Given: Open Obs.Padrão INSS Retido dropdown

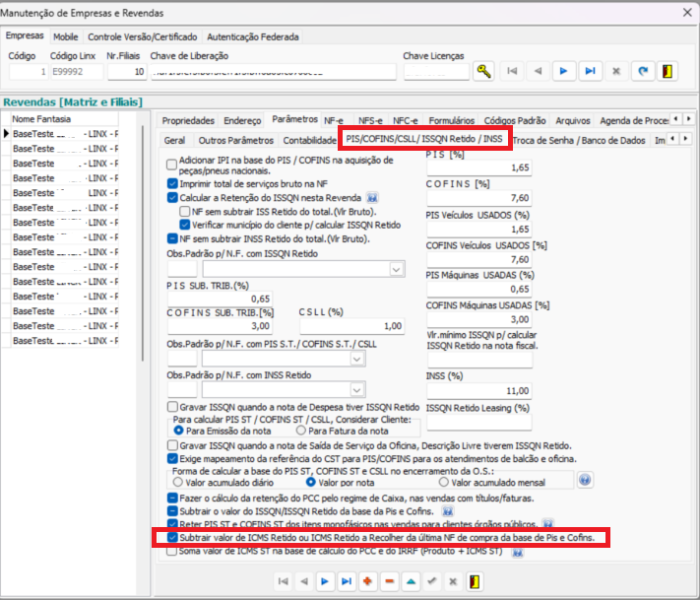Looking at the screenshot, I should tap(356, 390).
